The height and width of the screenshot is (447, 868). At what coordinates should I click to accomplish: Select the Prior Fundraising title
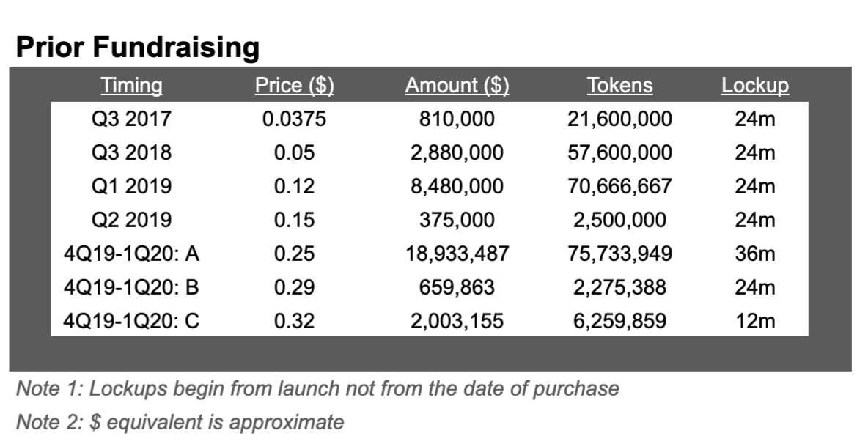click(138, 48)
